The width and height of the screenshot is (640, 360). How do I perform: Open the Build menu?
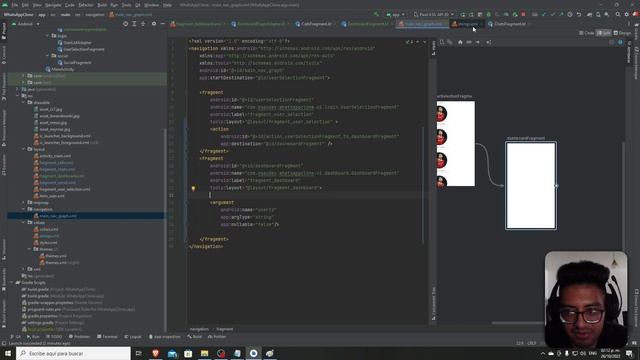tap(102, 5)
